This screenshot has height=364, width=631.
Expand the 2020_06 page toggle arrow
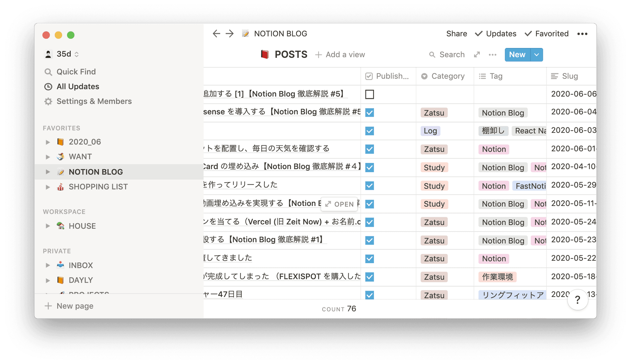click(48, 142)
